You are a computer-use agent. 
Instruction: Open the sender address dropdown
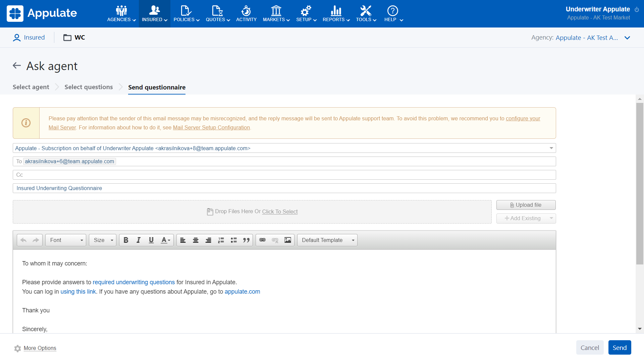coord(551,148)
